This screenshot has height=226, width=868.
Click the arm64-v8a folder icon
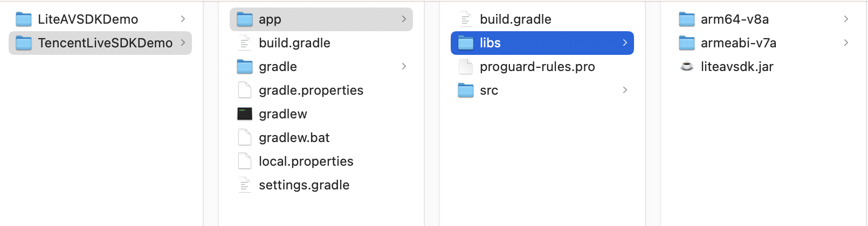click(687, 19)
